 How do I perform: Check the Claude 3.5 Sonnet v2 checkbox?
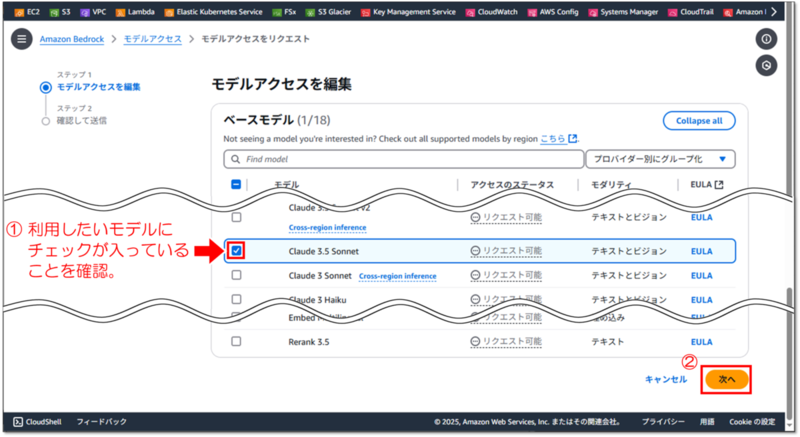click(236, 217)
